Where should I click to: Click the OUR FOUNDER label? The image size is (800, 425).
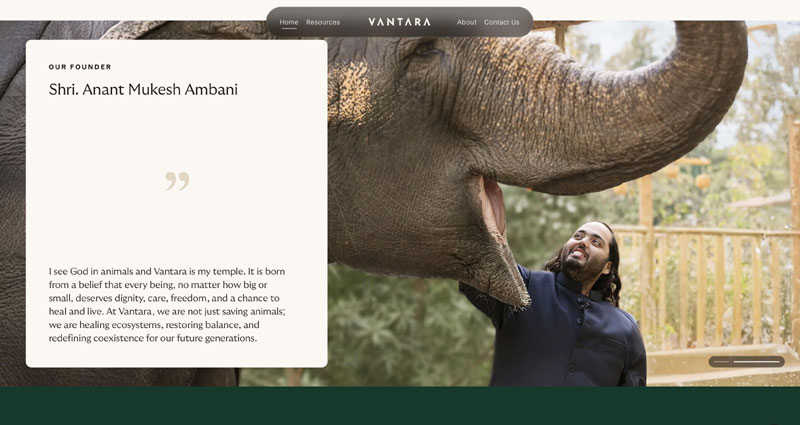point(80,67)
